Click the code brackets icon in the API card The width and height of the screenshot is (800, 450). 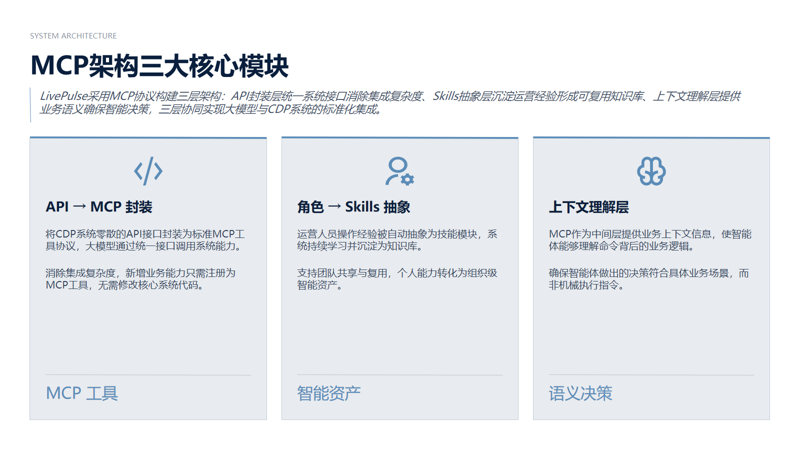pos(148,171)
